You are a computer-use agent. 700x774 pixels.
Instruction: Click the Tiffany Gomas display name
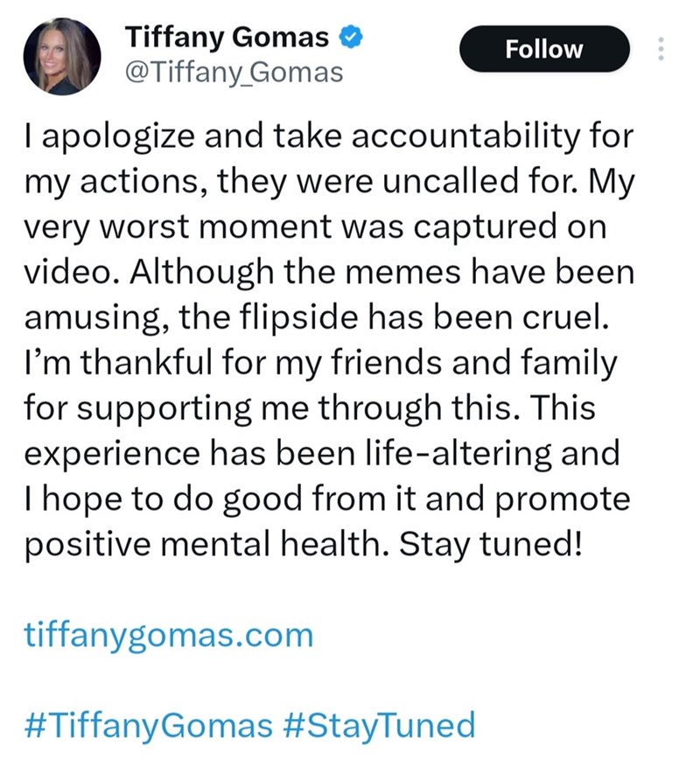227,38
